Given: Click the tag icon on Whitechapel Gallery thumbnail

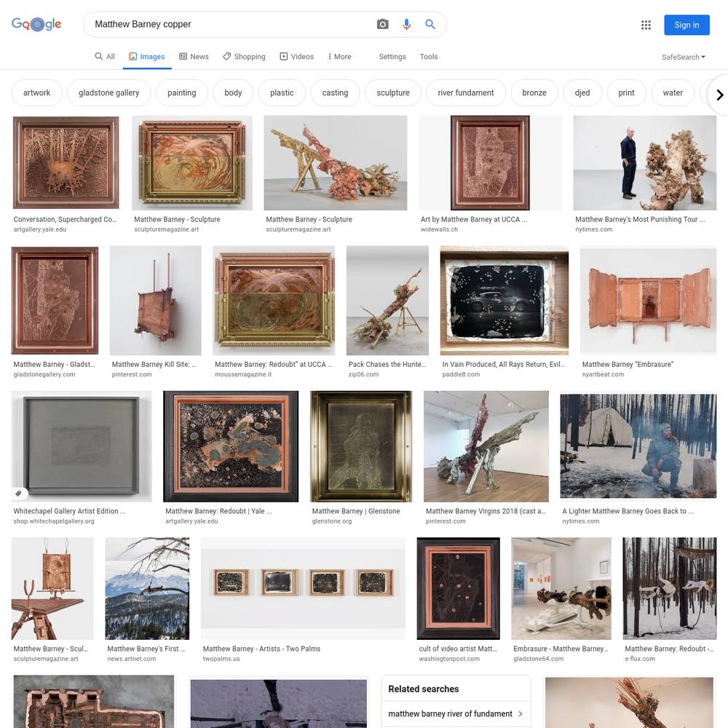Looking at the screenshot, I should coord(19,494).
